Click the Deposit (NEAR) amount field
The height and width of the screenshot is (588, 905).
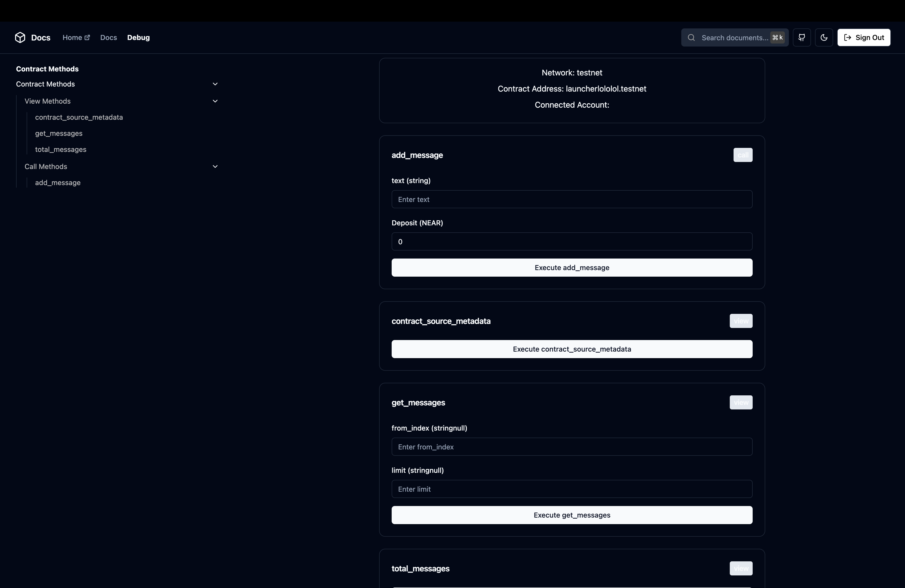571,241
